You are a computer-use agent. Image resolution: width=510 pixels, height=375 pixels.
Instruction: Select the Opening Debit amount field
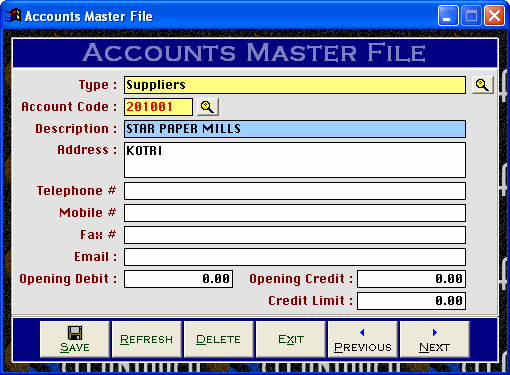click(179, 279)
